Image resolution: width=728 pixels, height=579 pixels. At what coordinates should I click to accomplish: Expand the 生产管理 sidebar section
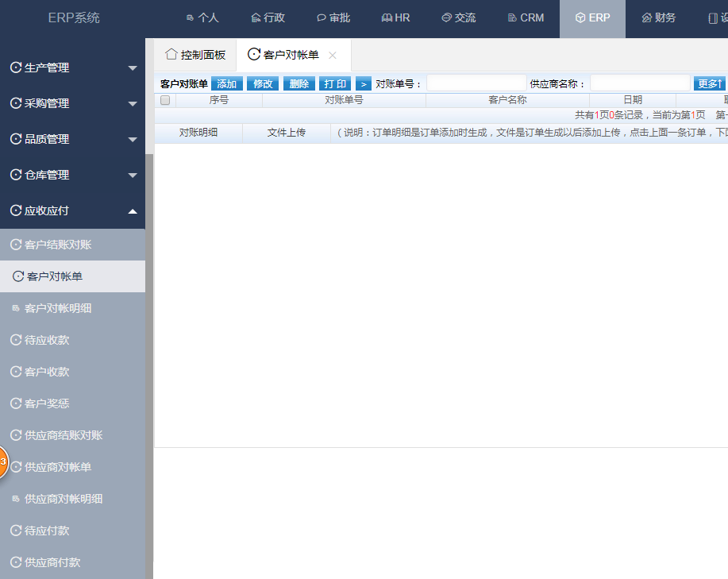(72, 68)
